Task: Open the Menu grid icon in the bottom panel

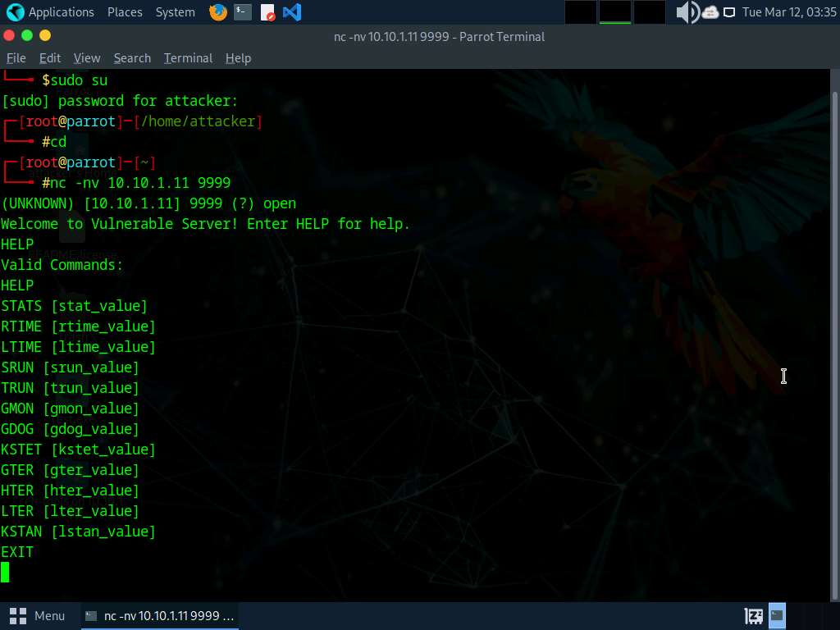Action: (x=18, y=616)
